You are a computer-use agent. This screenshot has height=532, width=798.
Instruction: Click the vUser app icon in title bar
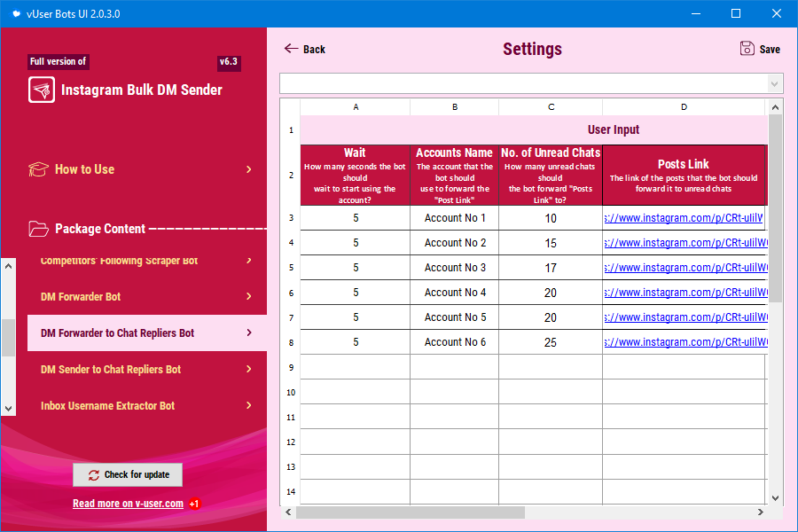[16, 14]
